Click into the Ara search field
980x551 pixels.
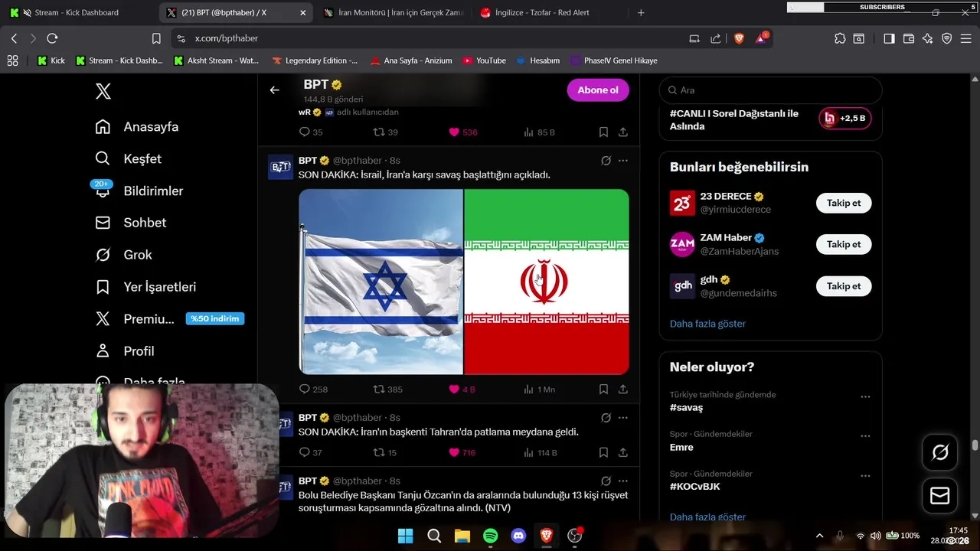770,90
